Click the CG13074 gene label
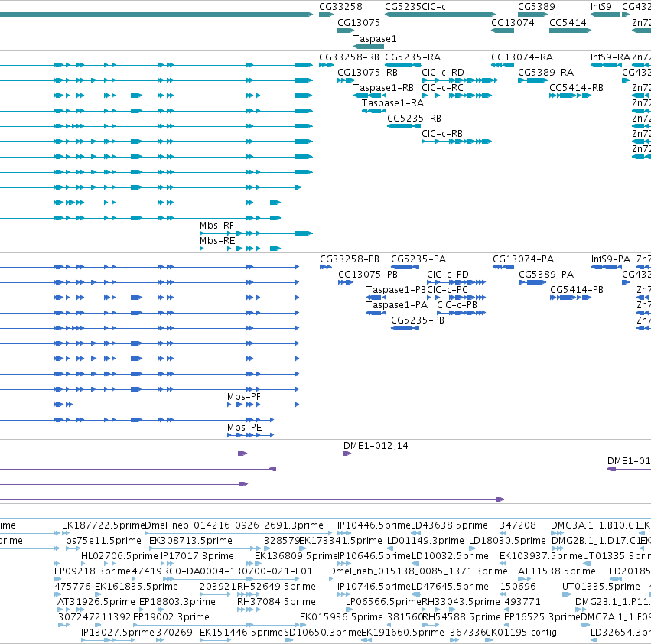 click(513, 22)
